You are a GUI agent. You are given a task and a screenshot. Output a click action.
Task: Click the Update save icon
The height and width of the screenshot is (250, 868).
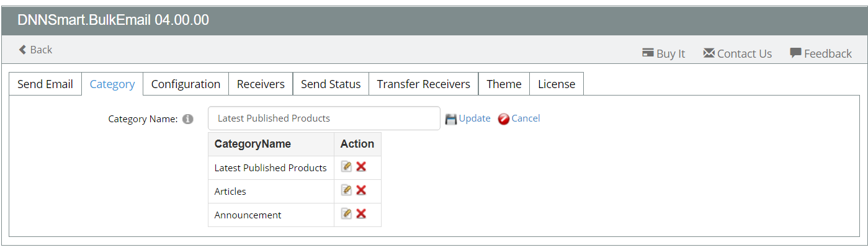(451, 118)
